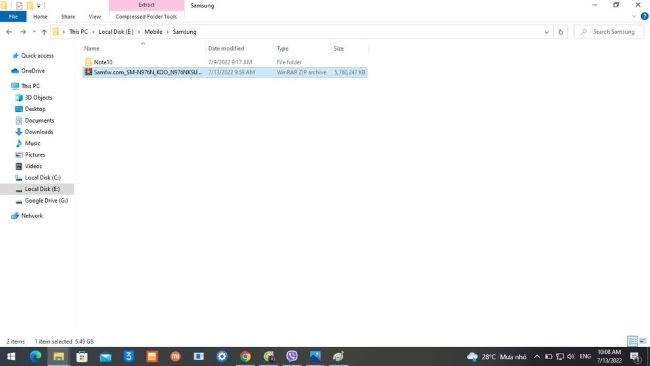This screenshot has height=366, width=650.
Task: Open the Share ribbon tab
Action: [x=68, y=17]
